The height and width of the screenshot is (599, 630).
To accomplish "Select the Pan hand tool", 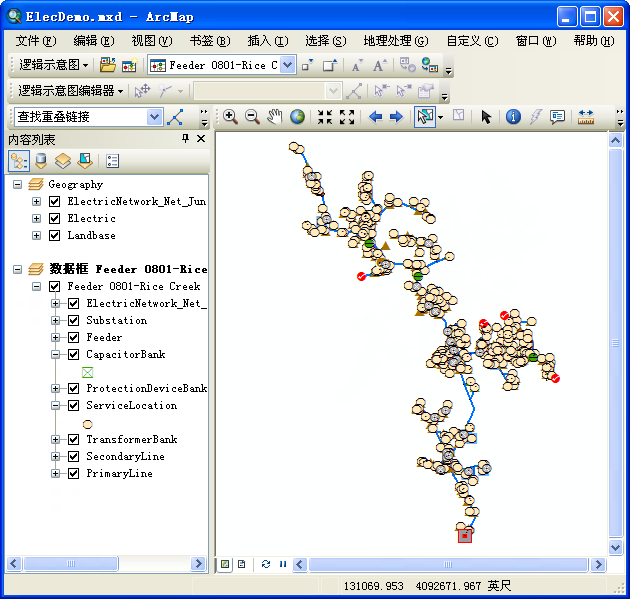I will click(x=275, y=117).
